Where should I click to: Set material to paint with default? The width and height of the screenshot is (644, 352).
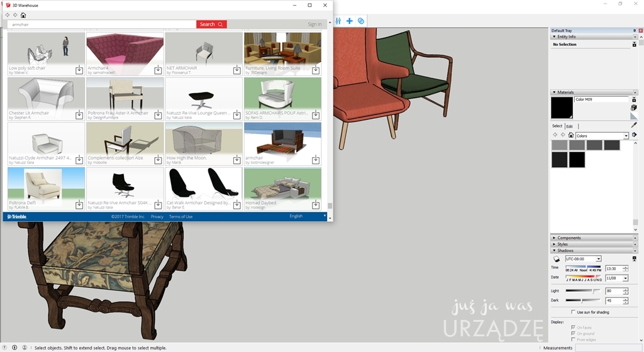(634, 116)
